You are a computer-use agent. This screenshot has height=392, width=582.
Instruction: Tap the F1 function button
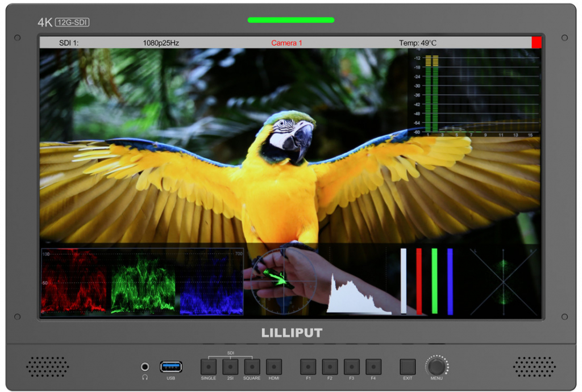(x=308, y=367)
